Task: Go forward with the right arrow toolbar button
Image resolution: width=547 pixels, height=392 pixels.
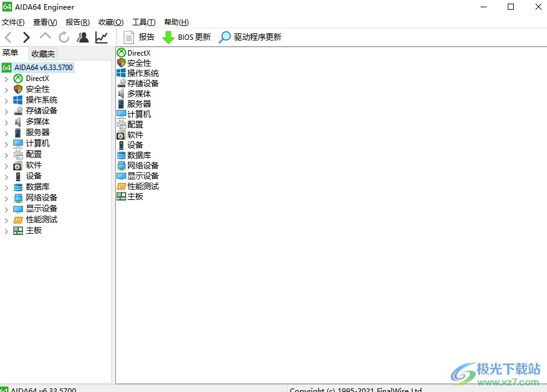Action: coord(26,37)
